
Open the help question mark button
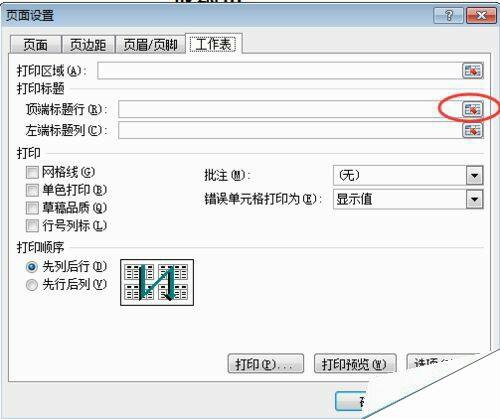[x=448, y=15]
